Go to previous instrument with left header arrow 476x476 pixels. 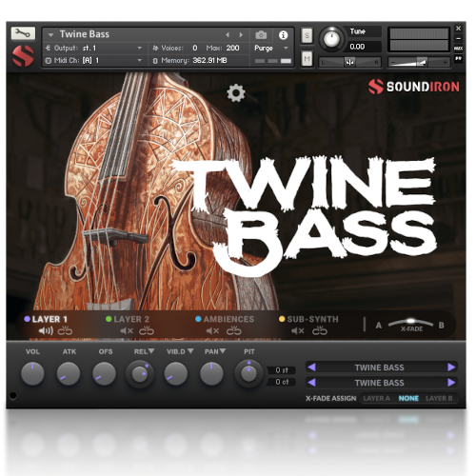(x=228, y=34)
